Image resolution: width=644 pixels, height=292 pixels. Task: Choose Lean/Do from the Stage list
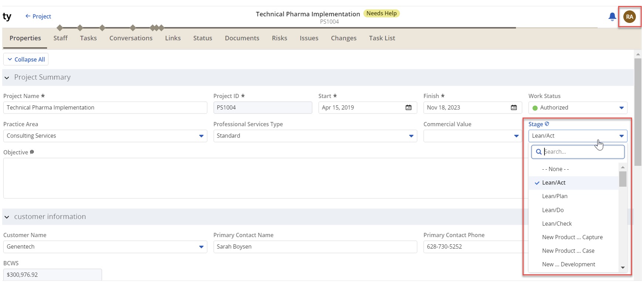pyautogui.click(x=573, y=210)
